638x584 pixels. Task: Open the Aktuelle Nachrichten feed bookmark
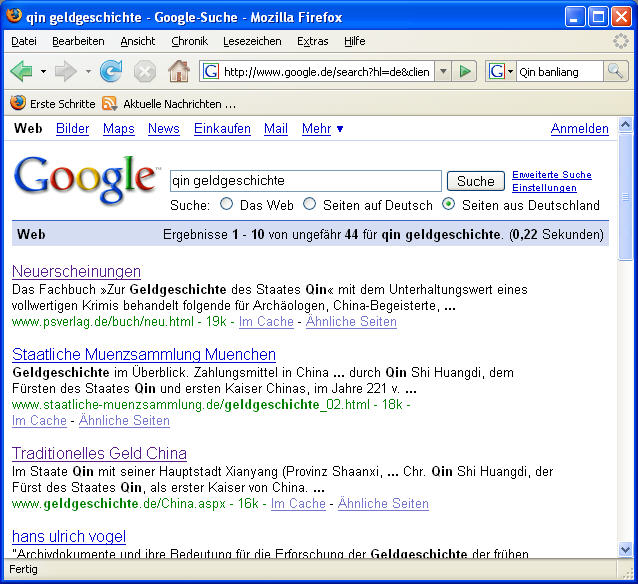click(169, 104)
